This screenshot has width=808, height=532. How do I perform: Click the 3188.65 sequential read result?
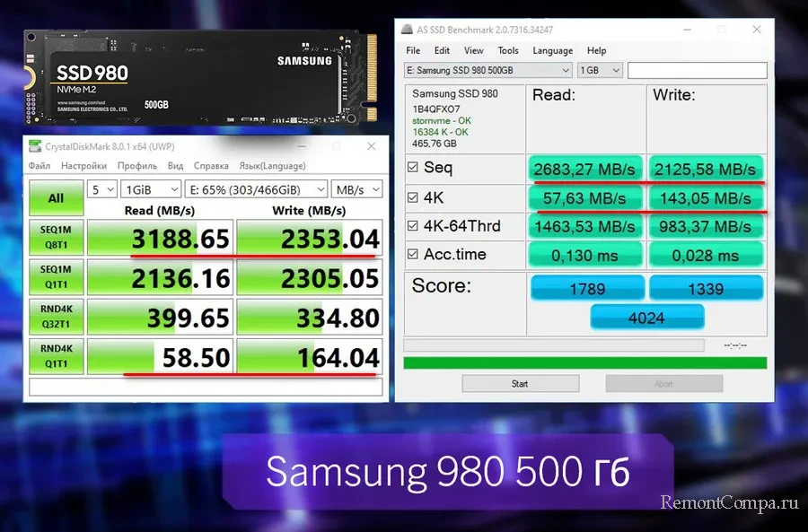(161, 238)
